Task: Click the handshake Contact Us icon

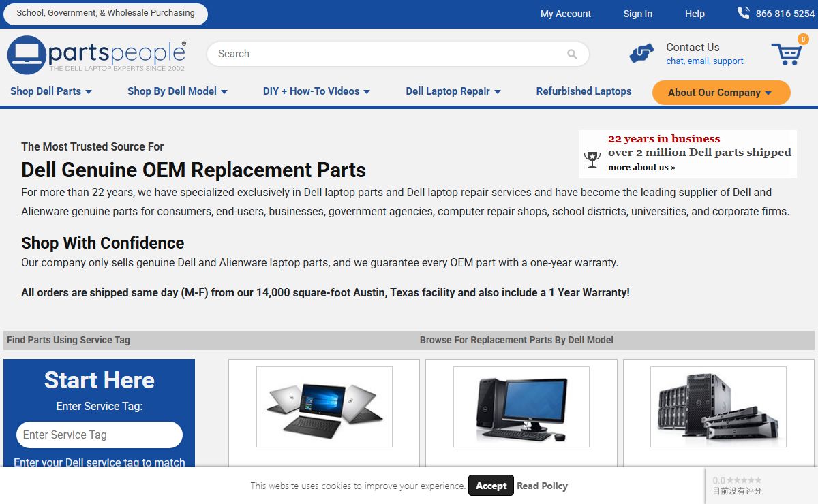Action: (x=641, y=54)
